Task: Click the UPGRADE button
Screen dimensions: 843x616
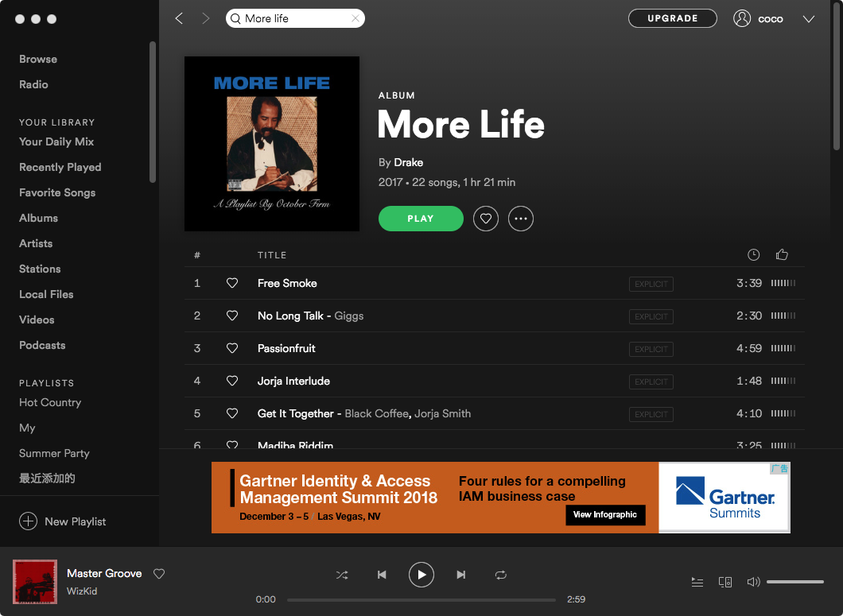Action: coord(673,18)
